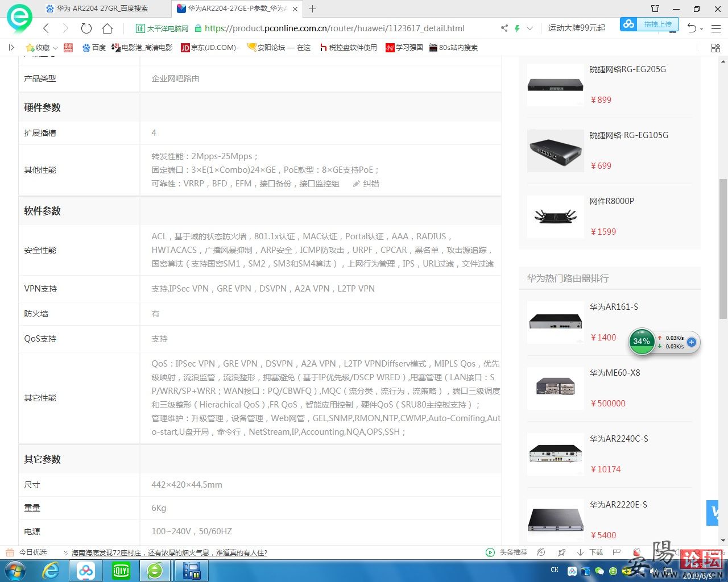The width and height of the screenshot is (728, 582).
Task: Click the 华为AR2240C-S thumbnail image
Action: tap(556, 454)
